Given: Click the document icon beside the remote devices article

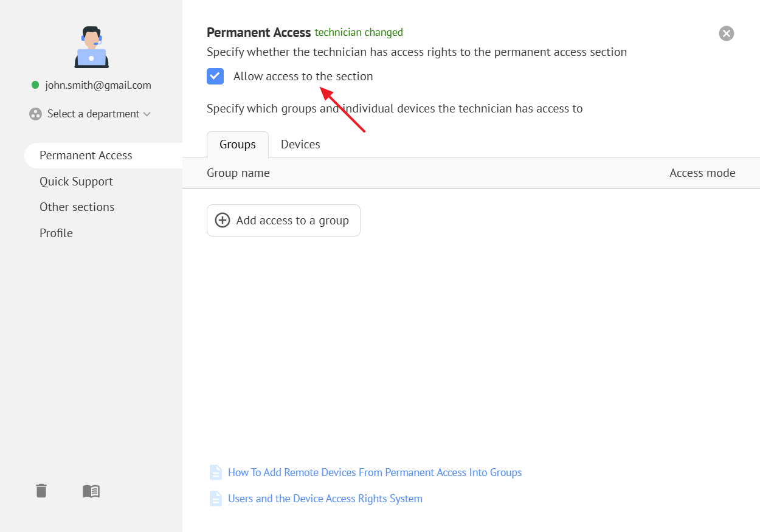Looking at the screenshot, I should (215, 472).
